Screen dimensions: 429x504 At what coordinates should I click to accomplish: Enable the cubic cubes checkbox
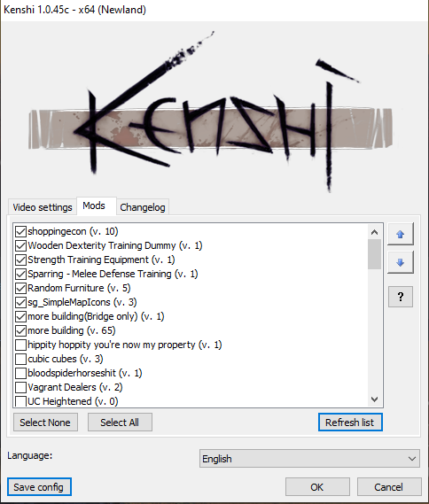(21, 359)
